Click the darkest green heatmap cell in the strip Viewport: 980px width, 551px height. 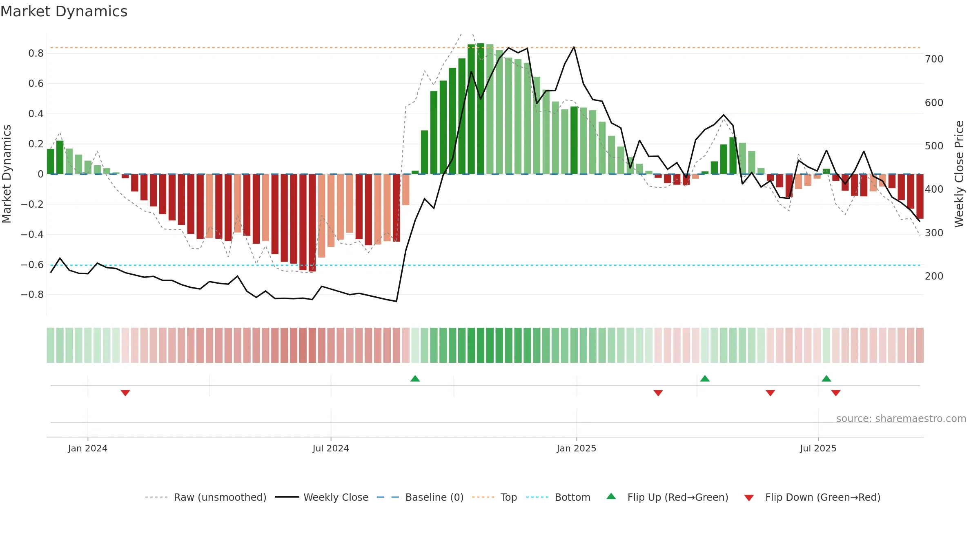click(481, 345)
